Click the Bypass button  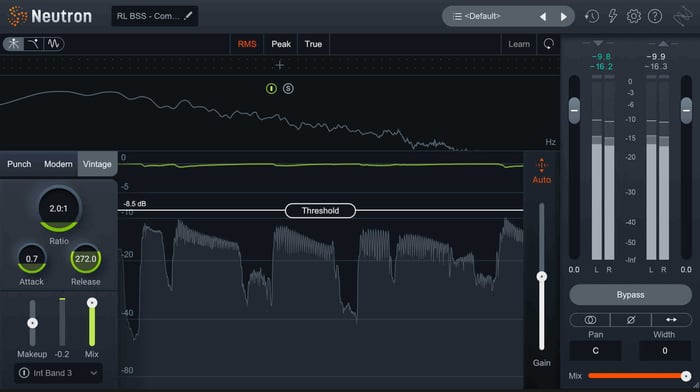(x=630, y=295)
